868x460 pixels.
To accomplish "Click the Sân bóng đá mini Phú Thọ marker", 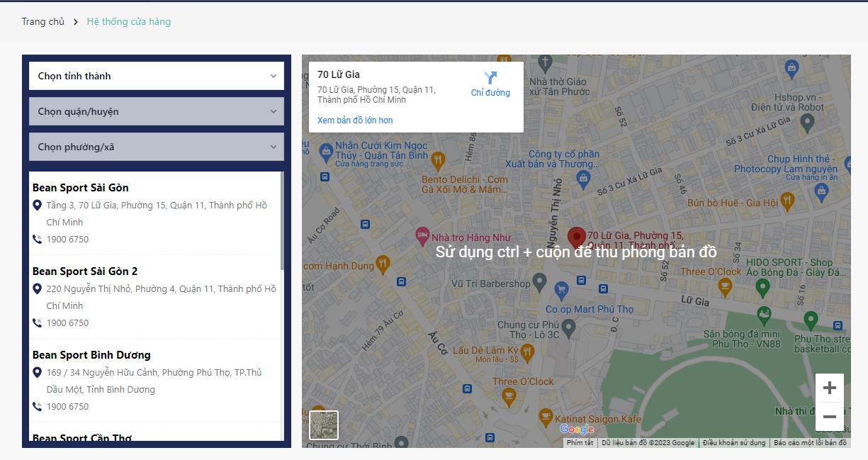I will pos(764,315).
